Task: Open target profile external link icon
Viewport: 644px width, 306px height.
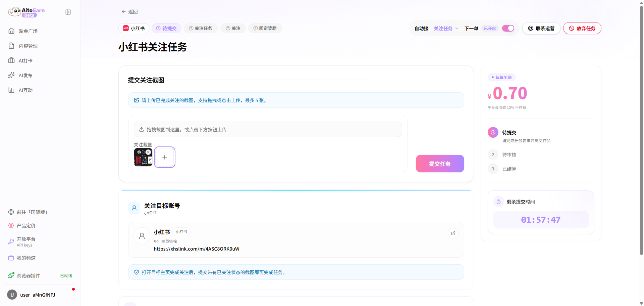Action: (453, 233)
